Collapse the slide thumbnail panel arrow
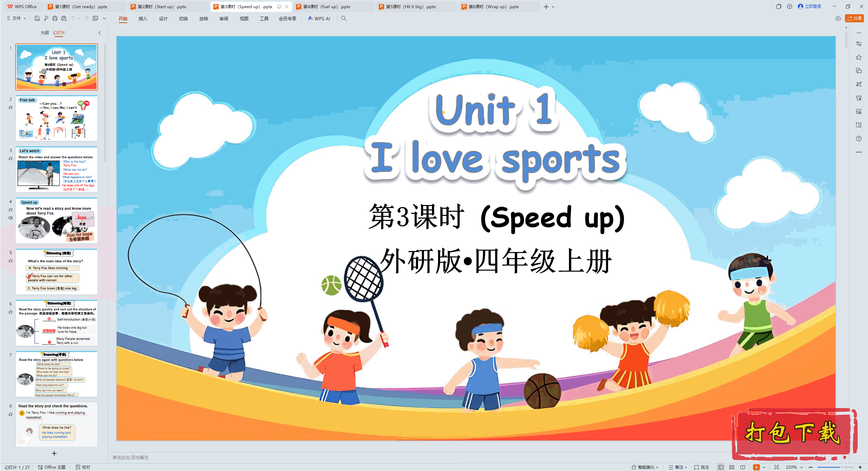The height and width of the screenshot is (471, 868). pos(100,33)
